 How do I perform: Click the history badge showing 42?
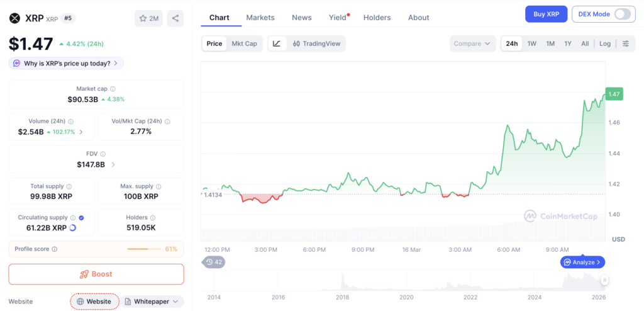[x=213, y=262]
